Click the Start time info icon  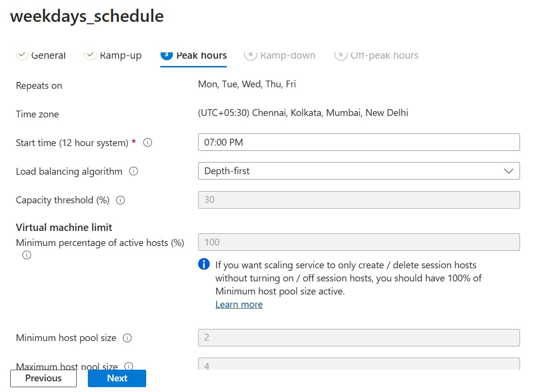[148, 143]
